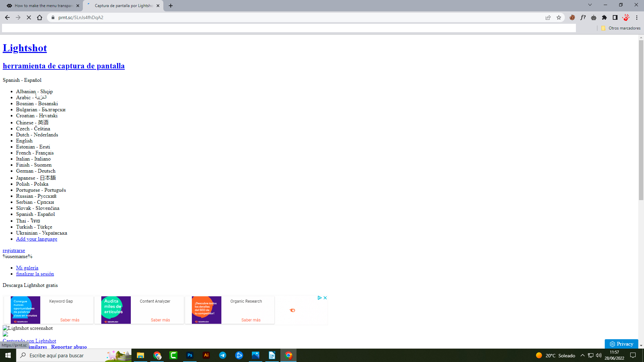Open the 'Otros marcadores' bookmarks folder
This screenshot has width=644, height=362.
click(621, 28)
